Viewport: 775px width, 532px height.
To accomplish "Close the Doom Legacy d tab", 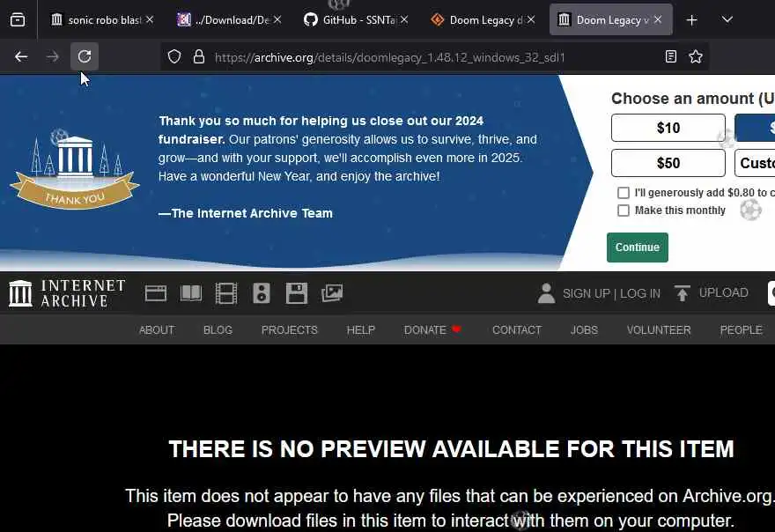I will pos(531,19).
